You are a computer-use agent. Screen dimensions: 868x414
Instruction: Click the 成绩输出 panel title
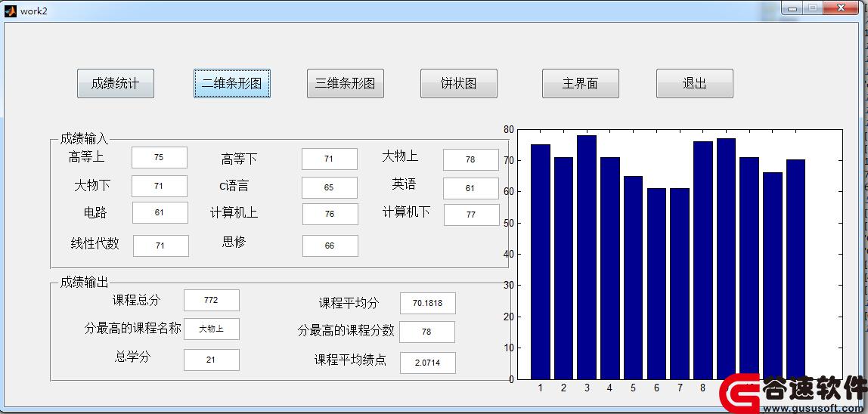pos(84,283)
